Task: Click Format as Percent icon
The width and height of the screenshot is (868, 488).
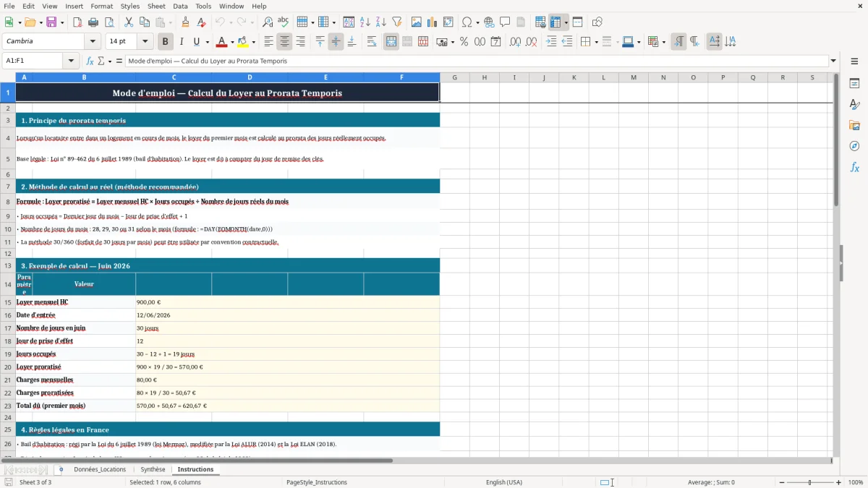Action: tap(464, 42)
